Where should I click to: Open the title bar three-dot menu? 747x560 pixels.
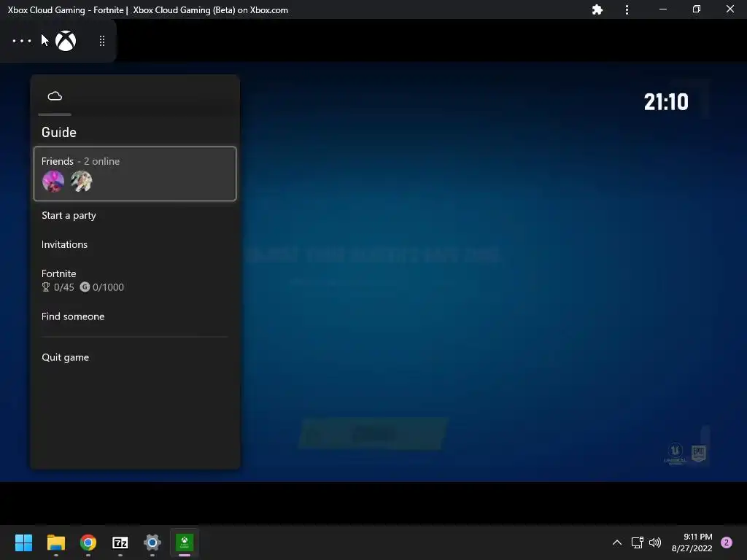(627, 9)
